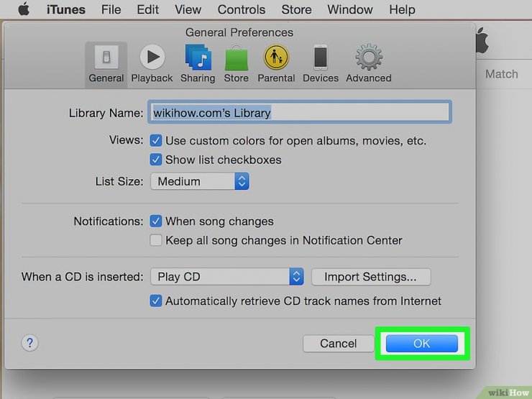The width and height of the screenshot is (532, 399).
Task: Open the Playback preferences pane
Action: (x=152, y=65)
